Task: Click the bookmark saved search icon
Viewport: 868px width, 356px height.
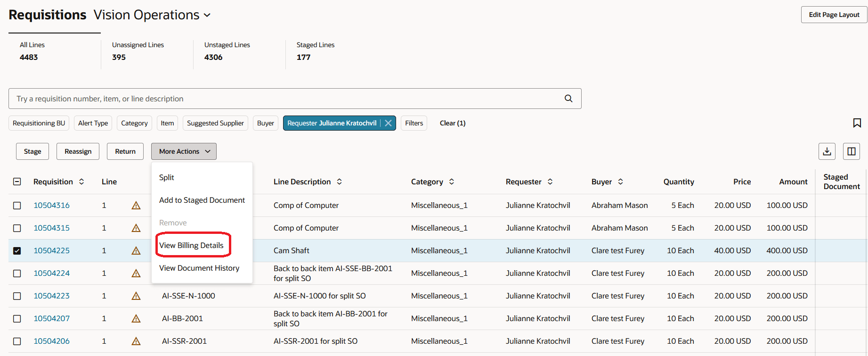Action: (x=857, y=123)
